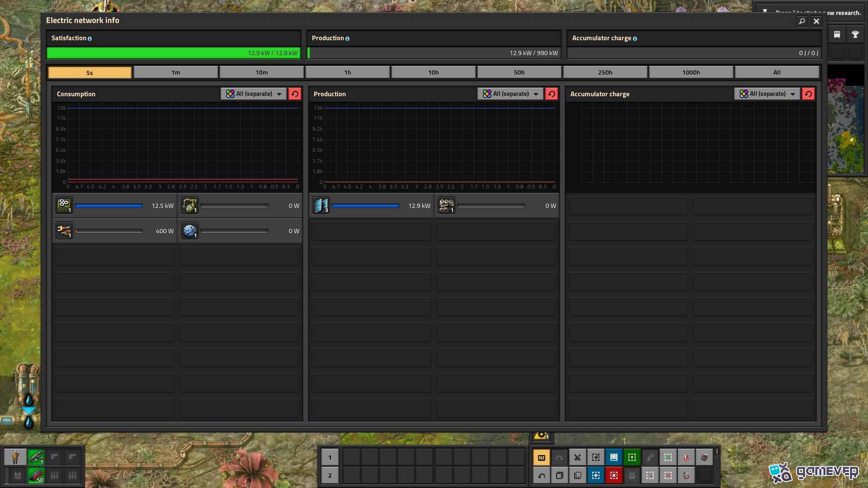Open search in Electric network info

point(802,21)
